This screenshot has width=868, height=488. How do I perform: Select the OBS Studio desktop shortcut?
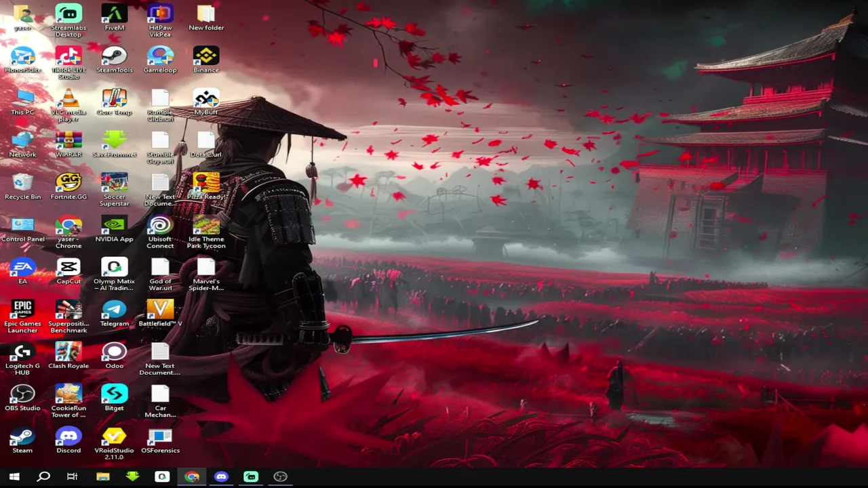tap(22, 398)
